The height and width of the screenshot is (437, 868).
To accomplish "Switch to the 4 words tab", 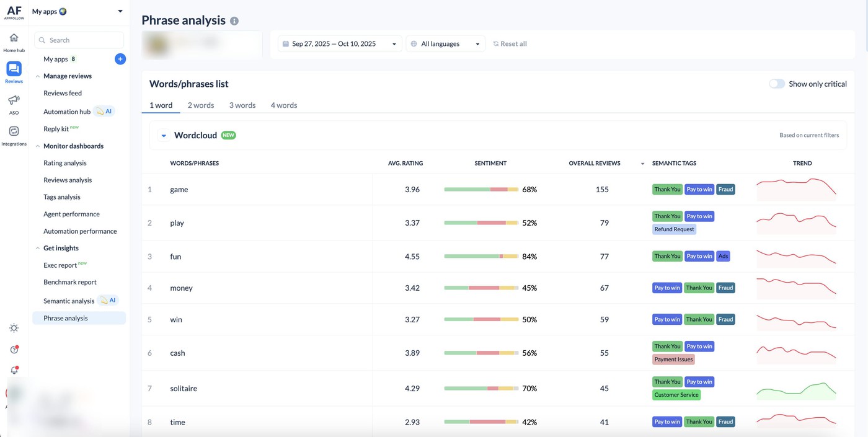I will pyautogui.click(x=284, y=105).
